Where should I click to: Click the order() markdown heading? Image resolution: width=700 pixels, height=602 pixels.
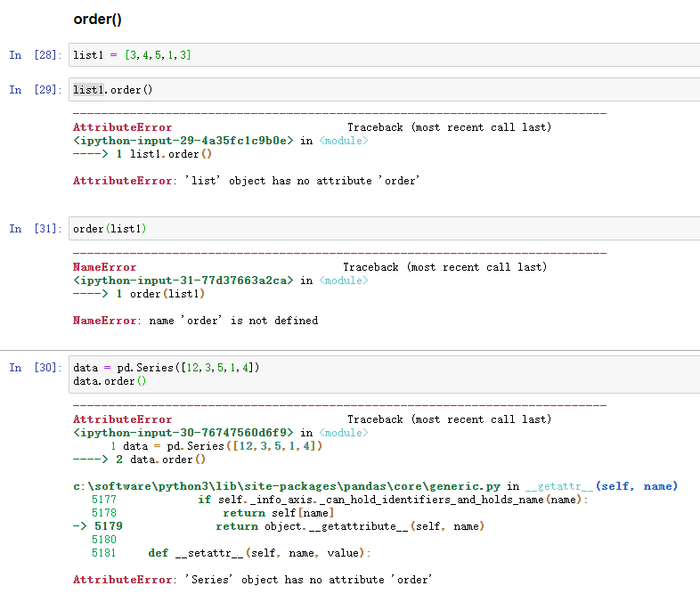[x=97, y=20]
